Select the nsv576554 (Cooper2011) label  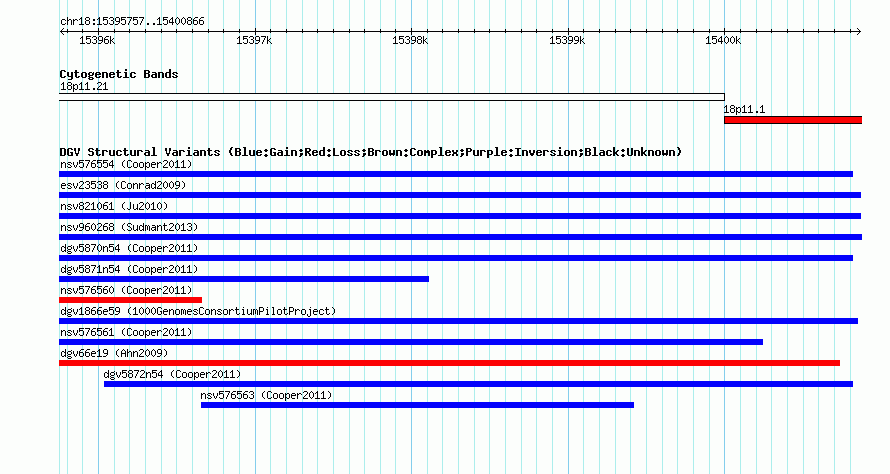pos(126,165)
